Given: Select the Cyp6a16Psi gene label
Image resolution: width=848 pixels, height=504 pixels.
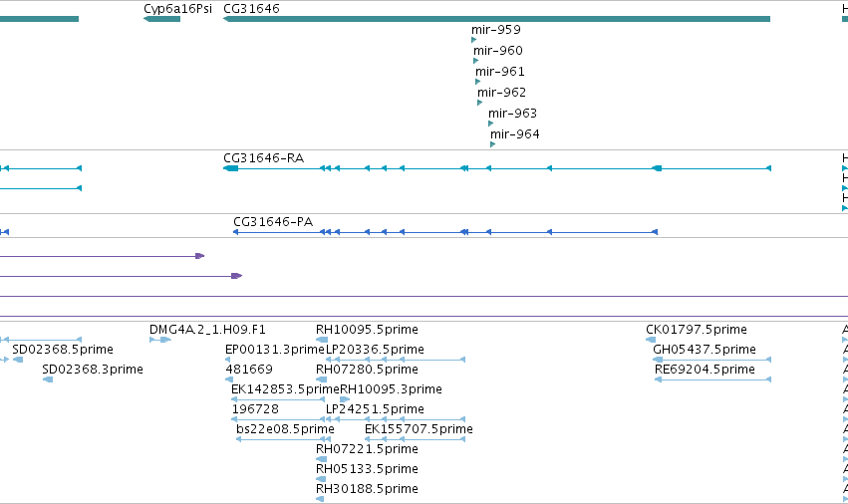Looking at the screenshot, I should pyautogui.click(x=177, y=9).
